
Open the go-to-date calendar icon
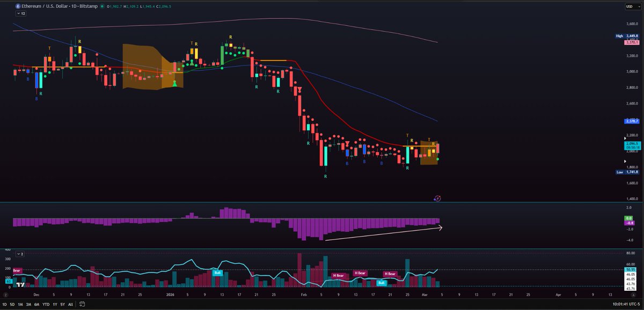[x=82, y=304]
